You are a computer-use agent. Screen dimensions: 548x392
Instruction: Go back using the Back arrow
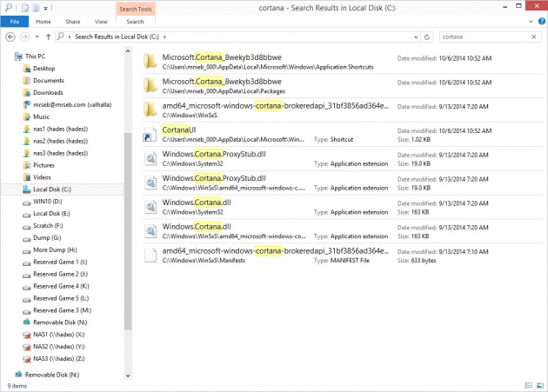(10, 37)
